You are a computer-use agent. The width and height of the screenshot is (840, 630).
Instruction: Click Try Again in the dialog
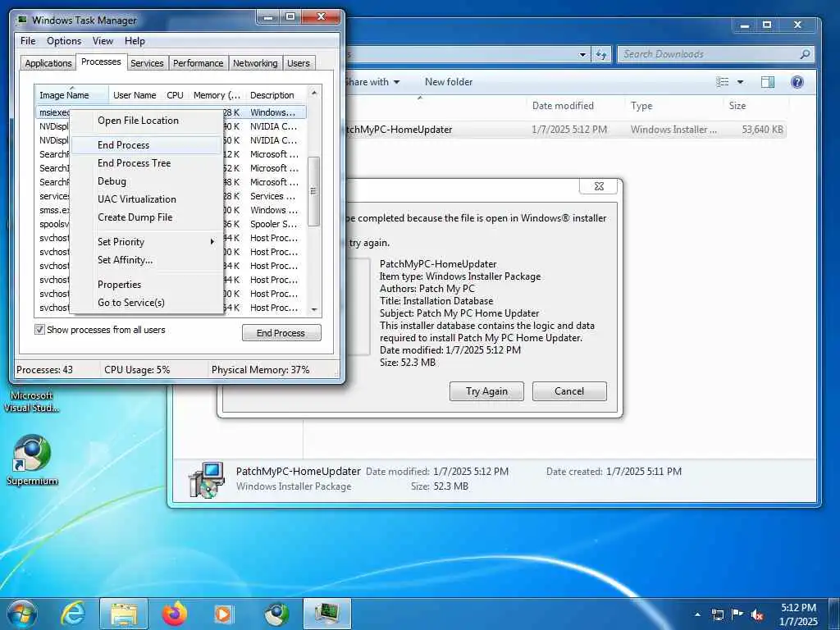486,391
